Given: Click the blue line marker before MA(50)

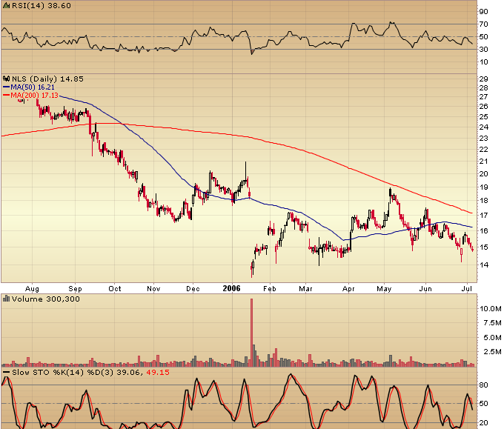Looking at the screenshot, I should pyautogui.click(x=6, y=87).
